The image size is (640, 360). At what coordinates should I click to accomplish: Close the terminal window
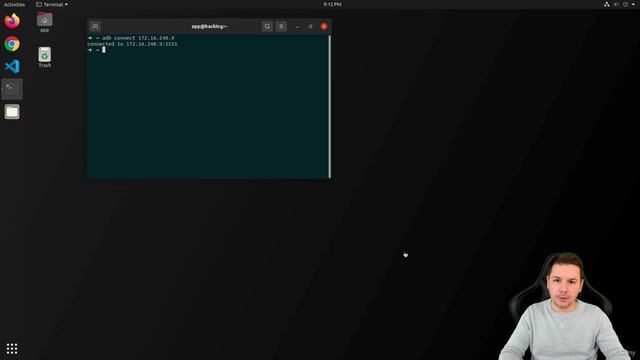(x=324, y=27)
